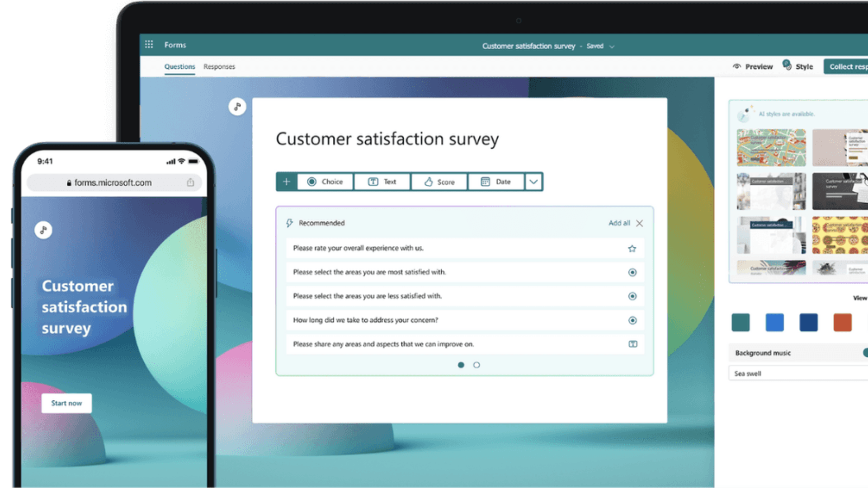
Task: Tap the music note icon on phone
Action: pyautogui.click(x=43, y=230)
